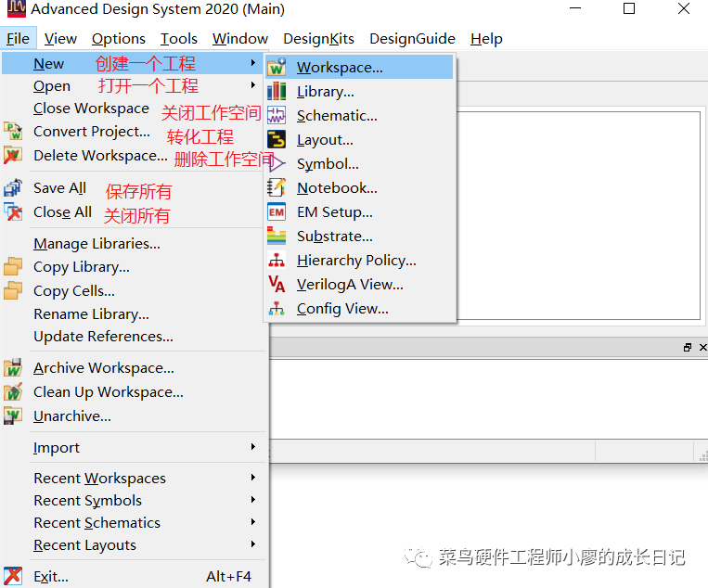Open the DesignGuide menu
The width and height of the screenshot is (708, 588).
(412, 39)
